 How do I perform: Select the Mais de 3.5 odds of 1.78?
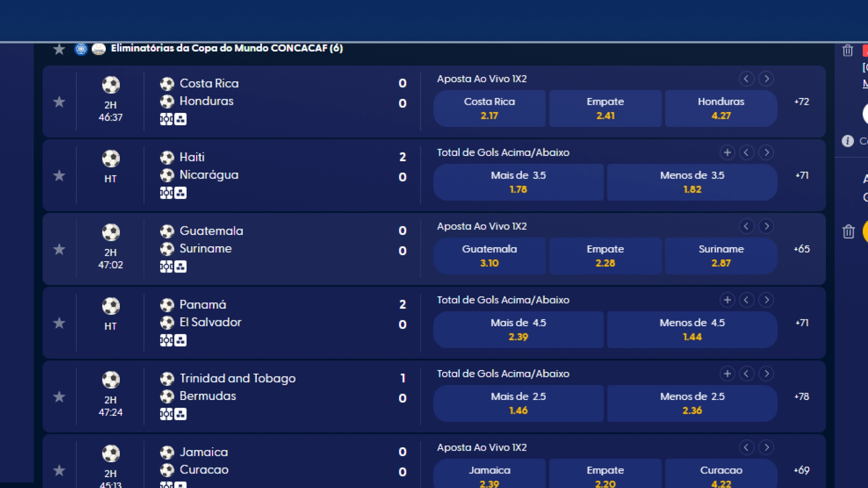[x=518, y=182]
